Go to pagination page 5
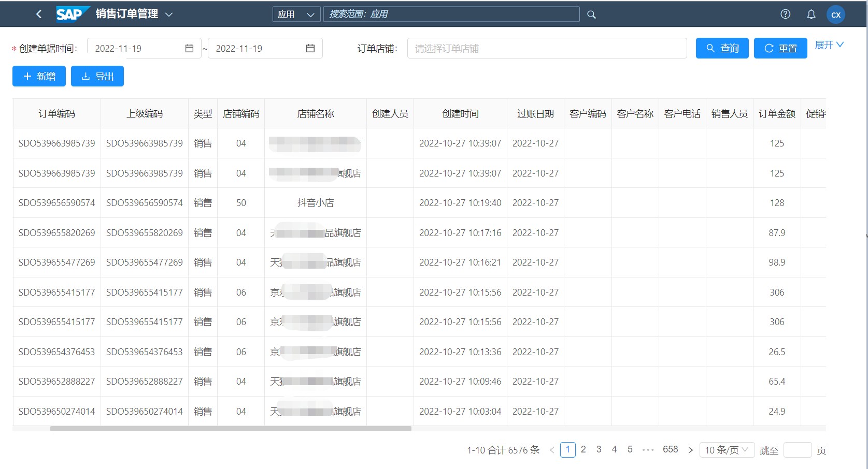Screen dimensions: 868x469 pos(630,449)
